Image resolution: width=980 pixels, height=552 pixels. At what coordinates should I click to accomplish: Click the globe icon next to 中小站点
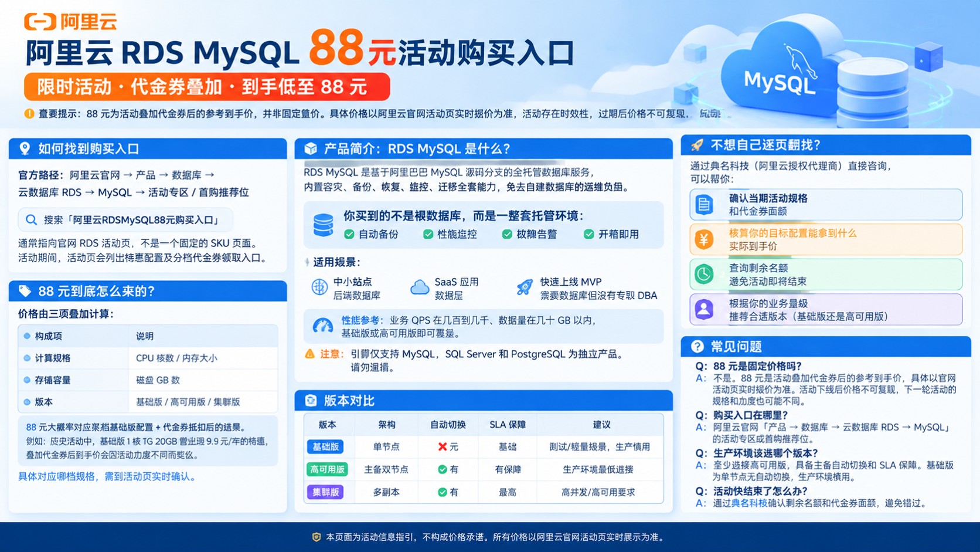[x=319, y=287]
